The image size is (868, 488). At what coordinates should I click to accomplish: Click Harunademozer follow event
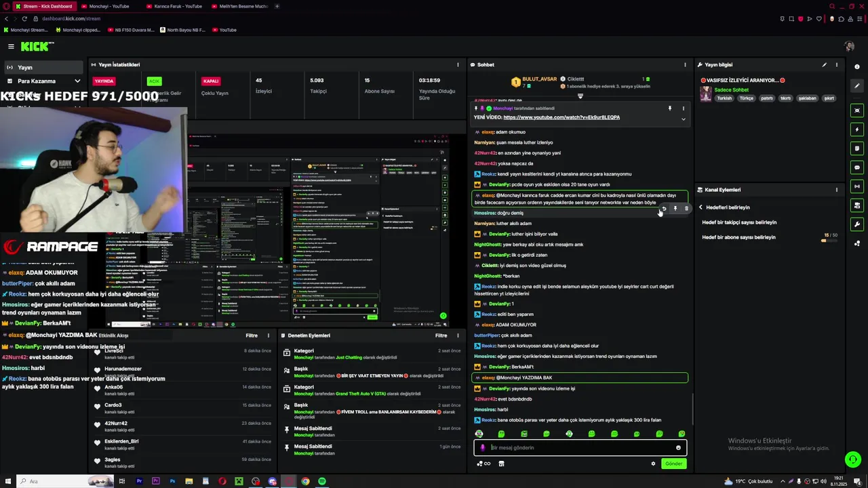pyautogui.click(x=183, y=371)
